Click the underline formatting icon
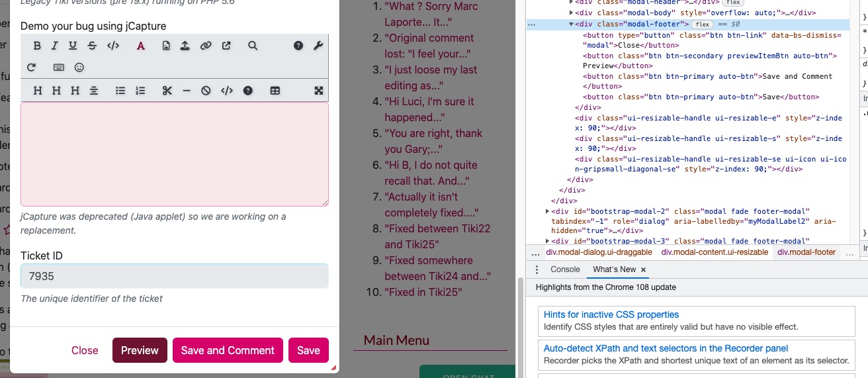This screenshot has width=868, height=378. (73, 46)
